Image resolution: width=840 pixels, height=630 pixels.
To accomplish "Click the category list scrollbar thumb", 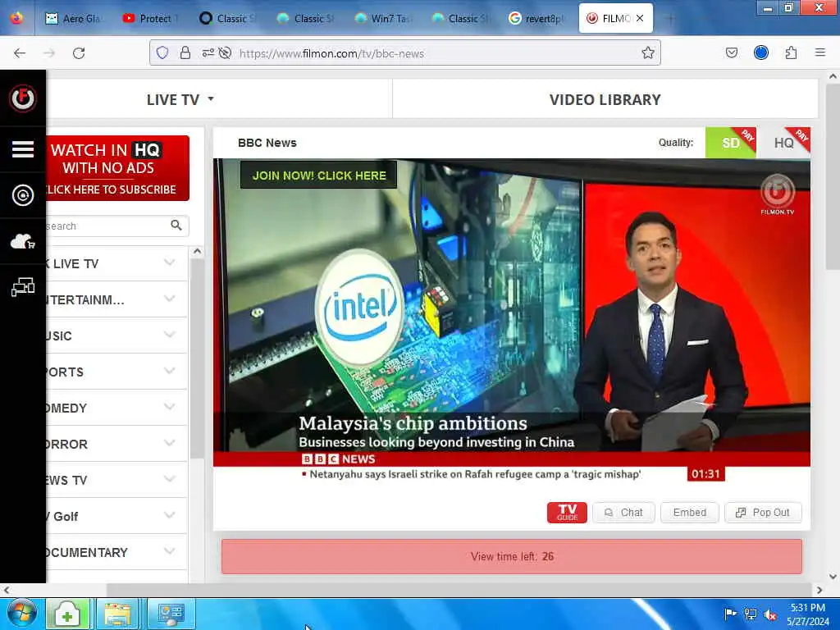I will click(x=197, y=358).
